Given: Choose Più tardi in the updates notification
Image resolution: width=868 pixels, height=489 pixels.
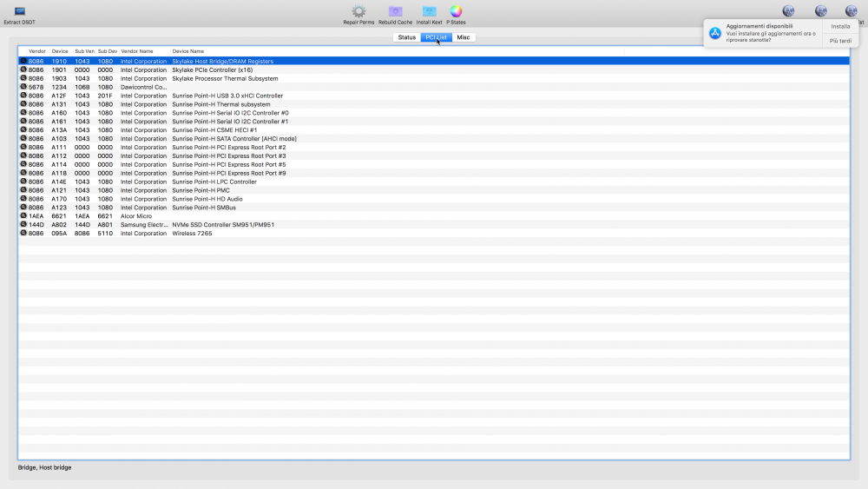Looking at the screenshot, I should 839,41.
